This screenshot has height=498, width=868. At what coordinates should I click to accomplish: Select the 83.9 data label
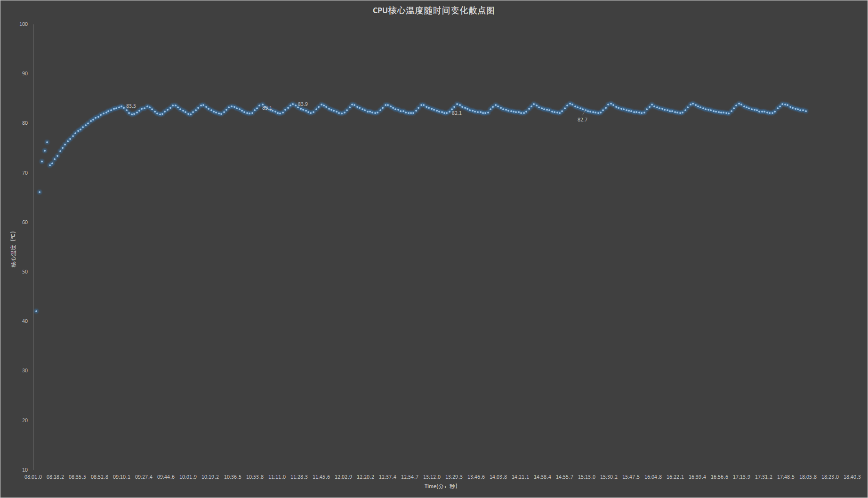point(303,104)
